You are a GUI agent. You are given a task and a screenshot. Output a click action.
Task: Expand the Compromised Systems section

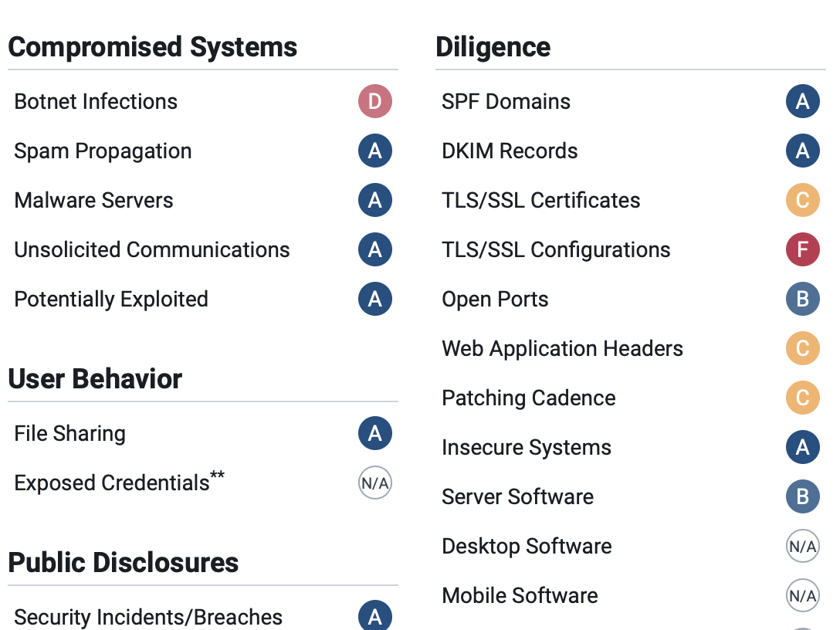coord(152,47)
